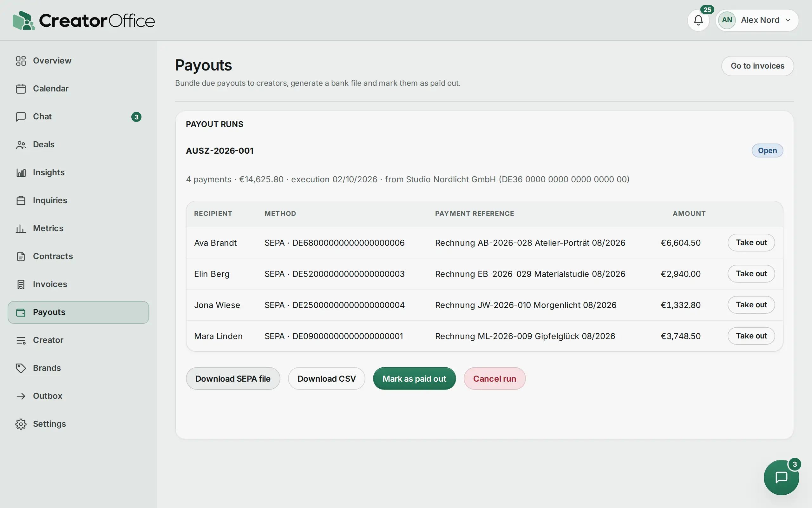Open the floating chat bubble widget
Screen dimensions: 812x508
[x=781, y=478]
